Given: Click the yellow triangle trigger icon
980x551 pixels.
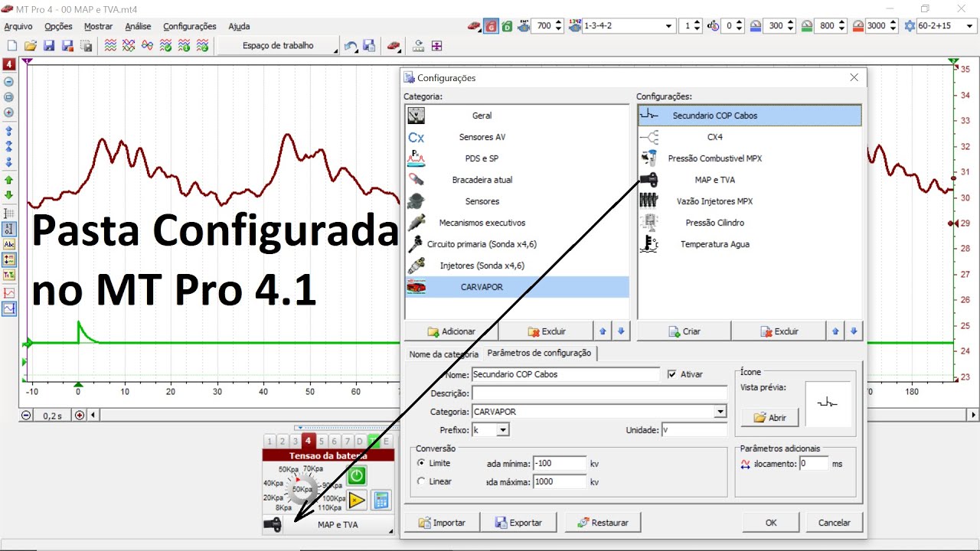Looking at the screenshot, I should [357, 500].
